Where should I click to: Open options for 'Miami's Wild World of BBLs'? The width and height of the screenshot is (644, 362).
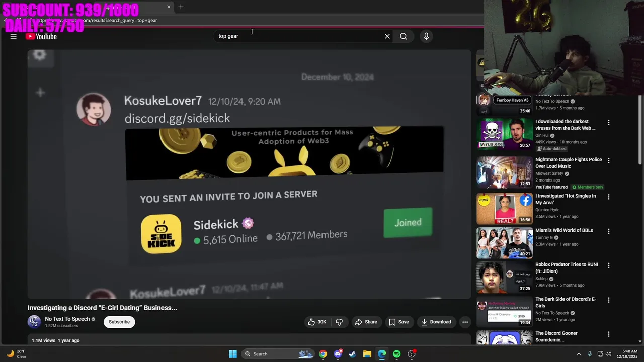[609, 231]
